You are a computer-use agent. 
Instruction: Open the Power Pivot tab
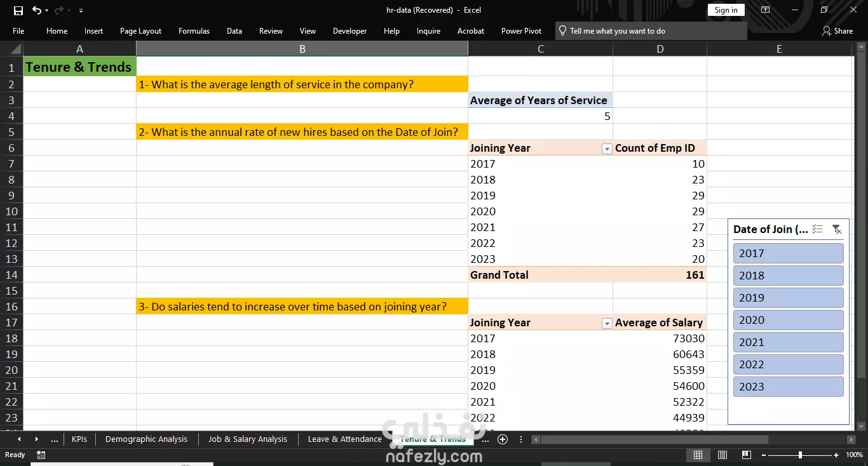521,30
